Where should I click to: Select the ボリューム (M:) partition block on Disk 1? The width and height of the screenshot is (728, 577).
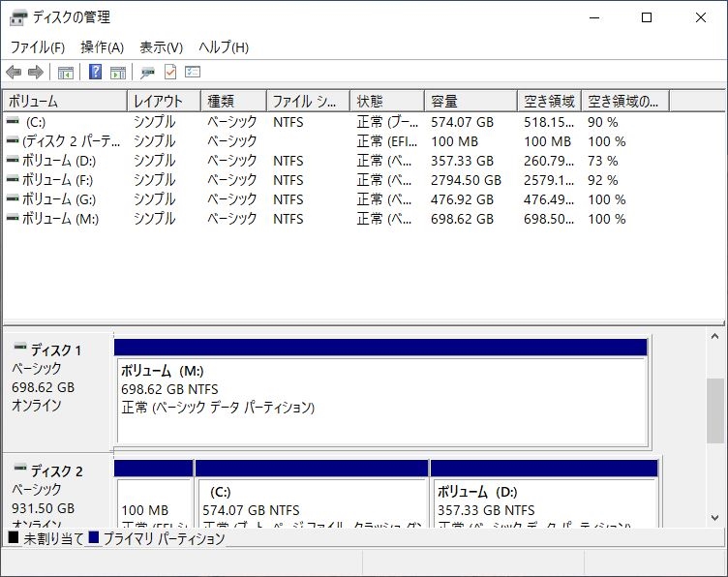click(381, 393)
